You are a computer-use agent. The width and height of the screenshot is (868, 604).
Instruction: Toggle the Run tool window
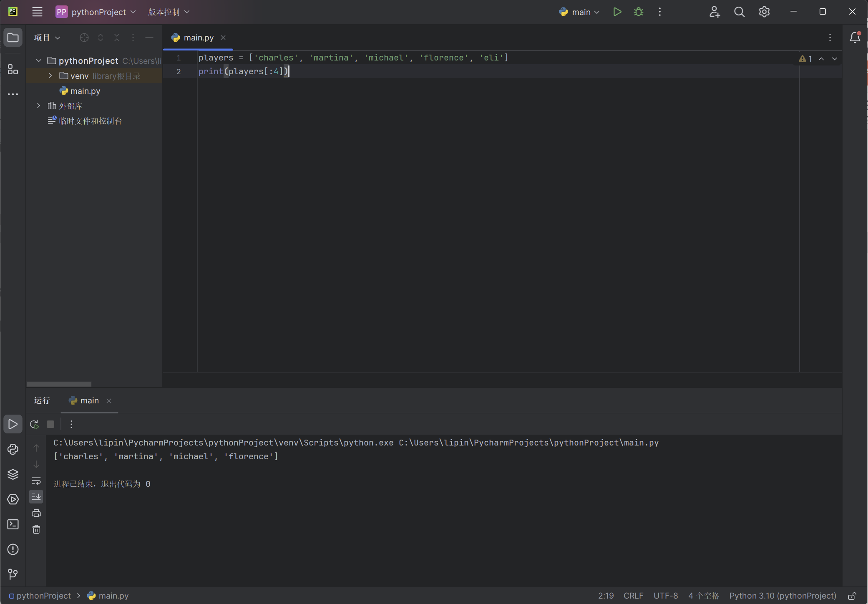click(x=13, y=424)
